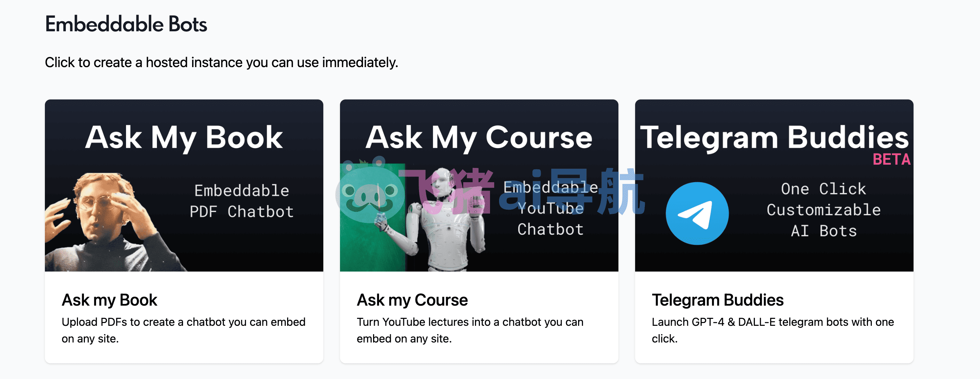Click the large Telegram Buddies banner headline

[x=774, y=137]
